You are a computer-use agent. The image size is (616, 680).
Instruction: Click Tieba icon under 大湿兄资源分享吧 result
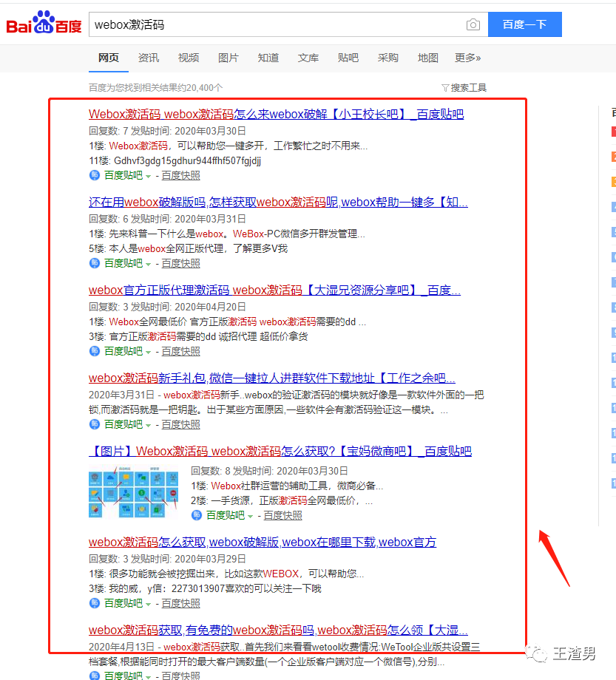coord(94,351)
